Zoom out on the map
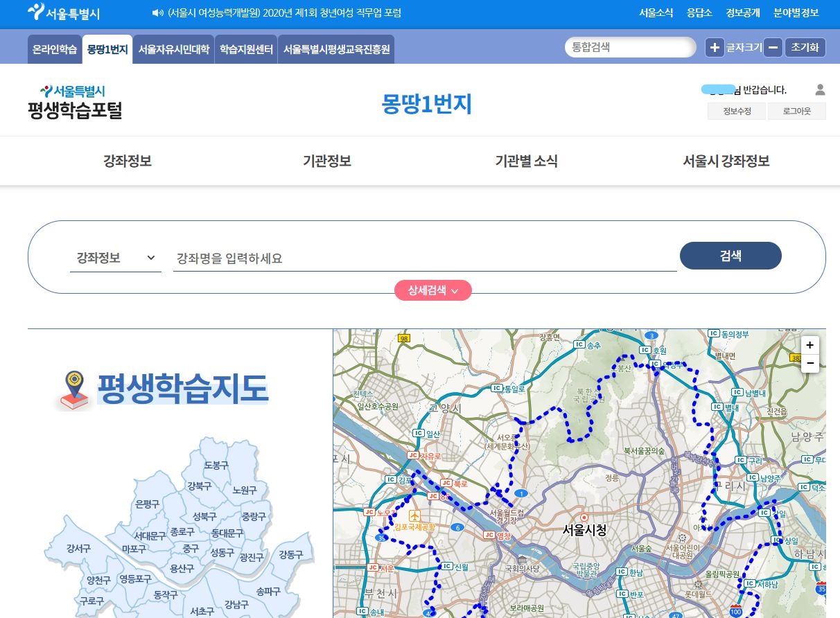840x618 pixels. point(810,363)
